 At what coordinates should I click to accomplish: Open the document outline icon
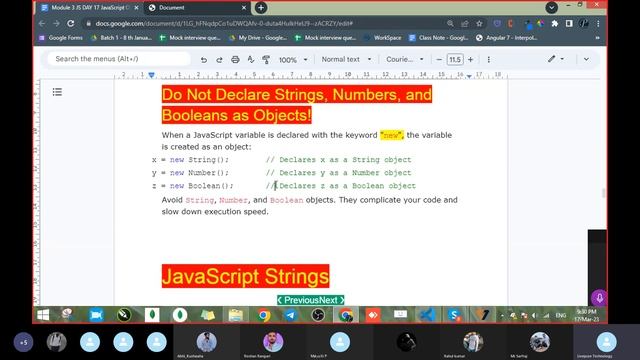[x=57, y=92]
